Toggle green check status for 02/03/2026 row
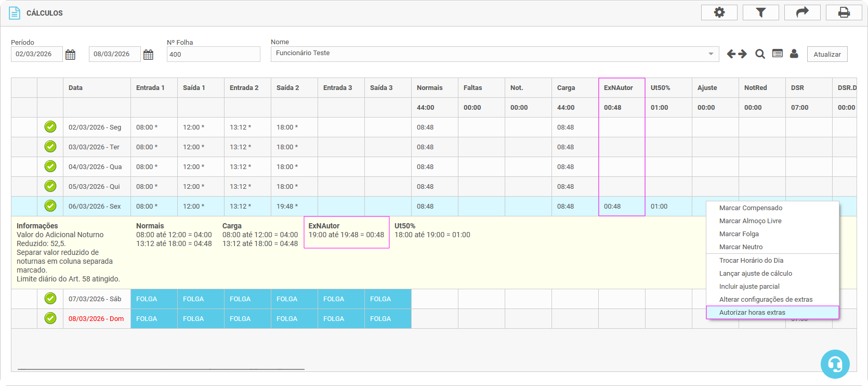The width and height of the screenshot is (868, 386). (50, 127)
